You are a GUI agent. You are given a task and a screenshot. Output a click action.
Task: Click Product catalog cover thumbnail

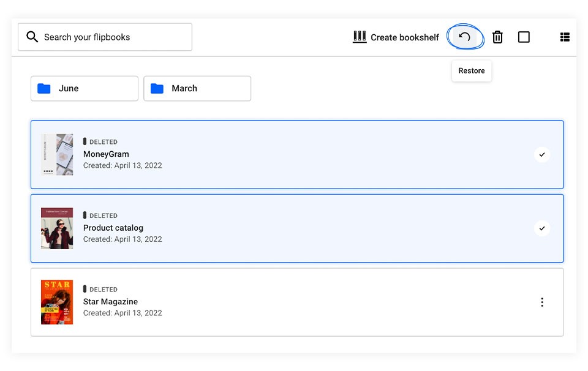pyautogui.click(x=57, y=228)
